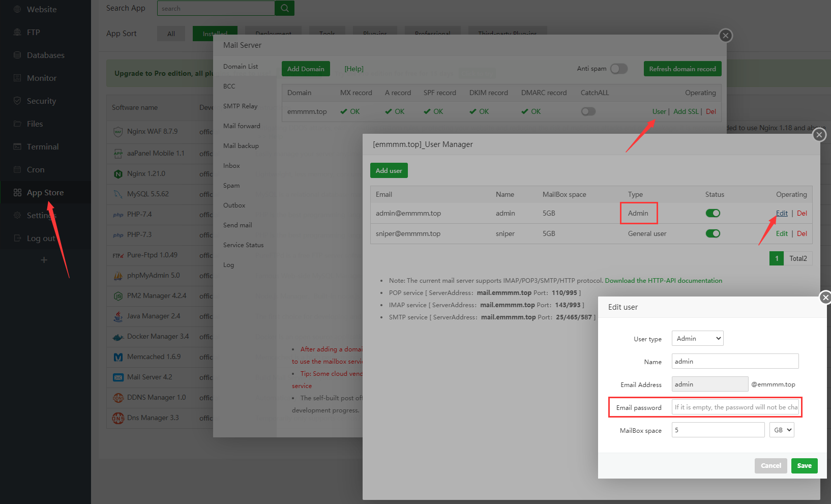This screenshot has height=504, width=831.
Task: Open FTP via its sidebar icon
Action: coord(17,32)
